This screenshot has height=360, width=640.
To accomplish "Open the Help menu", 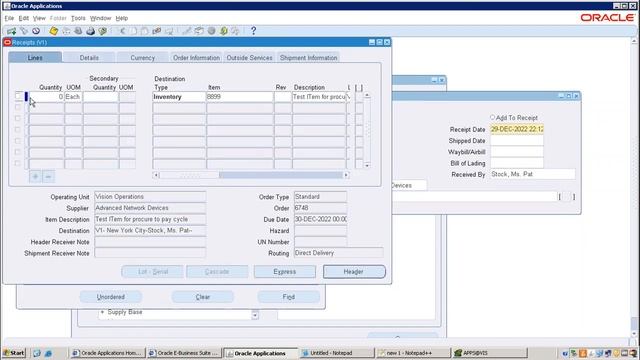I will pyautogui.click(x=122, y=18).
